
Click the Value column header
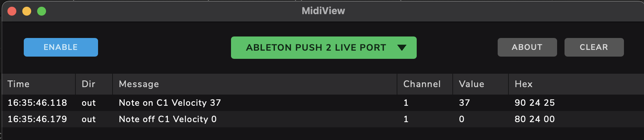(x=481, y=84)
